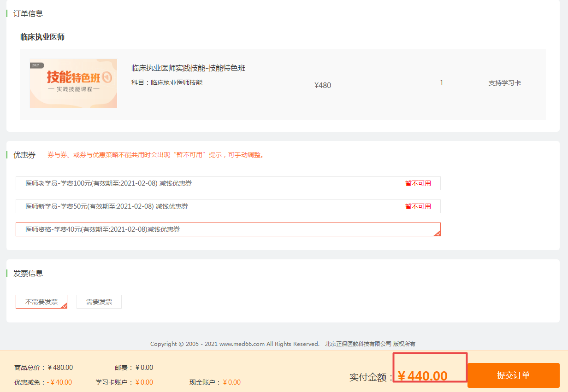Choose the 不需要发票 option
The height and width of the screenshot is (392, 568).
[x=41, y=302]
